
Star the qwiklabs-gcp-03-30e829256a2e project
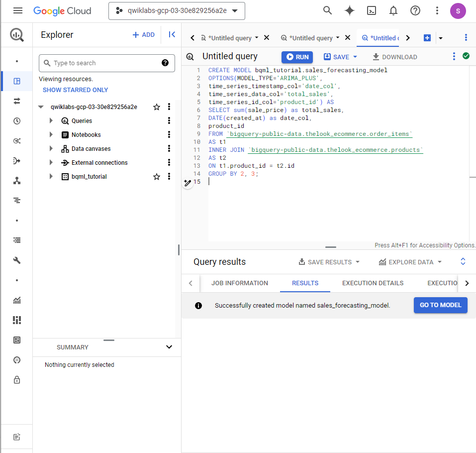click(157, 107)
